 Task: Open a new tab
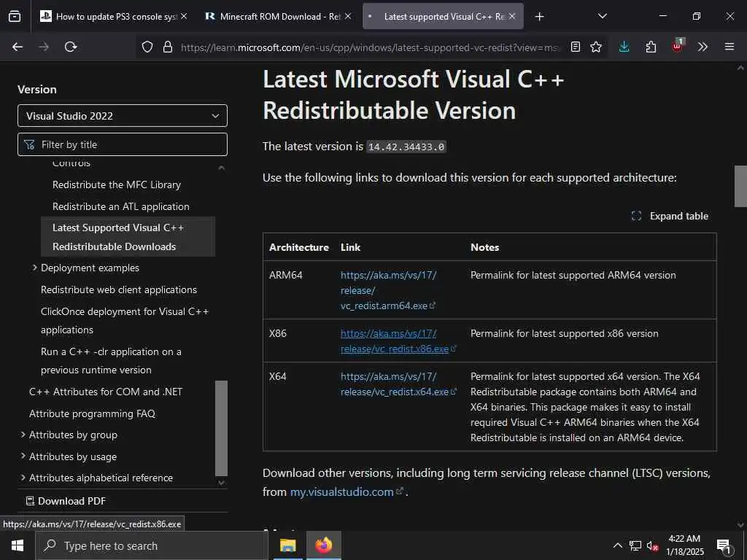(x=539, y=17)
